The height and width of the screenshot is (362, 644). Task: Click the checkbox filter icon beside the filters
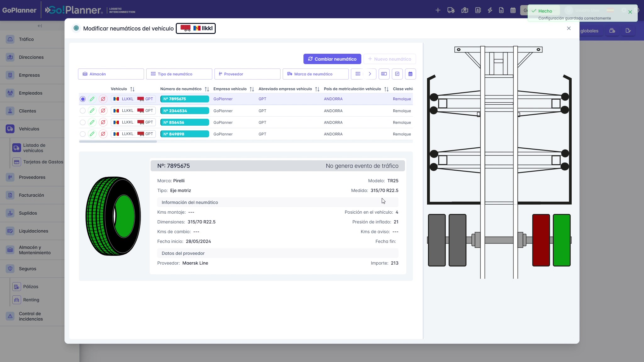397,74
